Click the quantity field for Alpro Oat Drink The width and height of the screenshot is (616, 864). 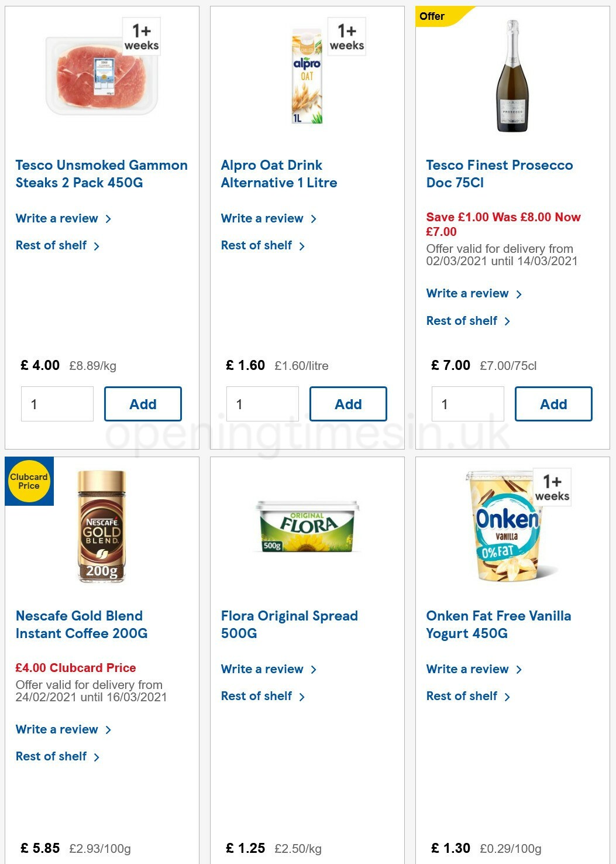tap(263, 404)
